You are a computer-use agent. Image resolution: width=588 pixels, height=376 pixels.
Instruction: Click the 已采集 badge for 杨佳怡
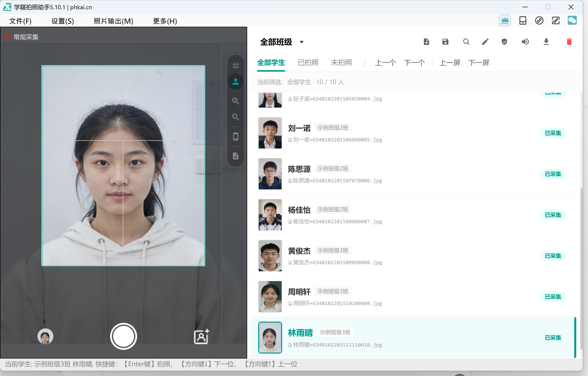click(x=553, y=215)
